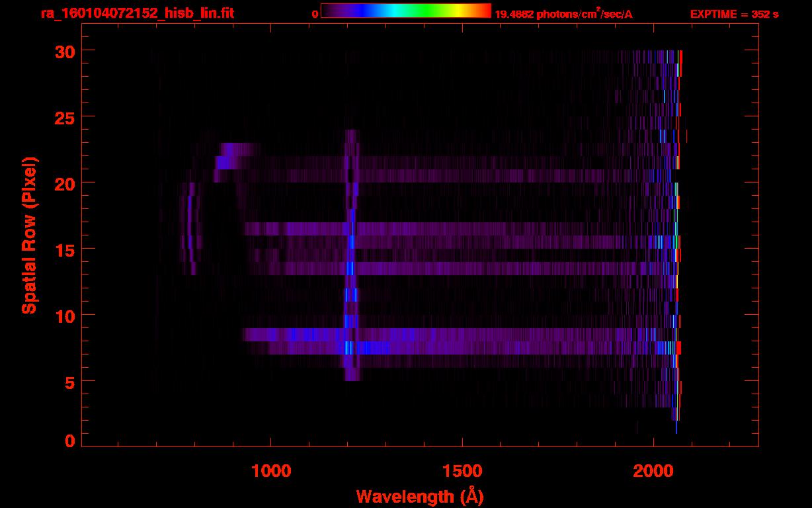Click the y-axis tick label 0
Viewport: 812px width, 508px height.
coord(70,441)
